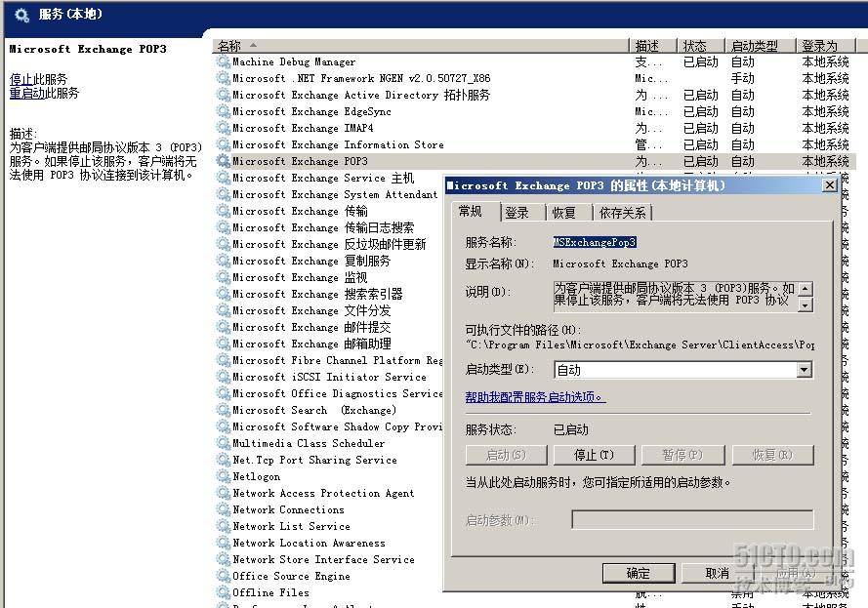This screenshot has height=608, width=868.
Task: Click the 停止 this service link
Action: (21, 79)
